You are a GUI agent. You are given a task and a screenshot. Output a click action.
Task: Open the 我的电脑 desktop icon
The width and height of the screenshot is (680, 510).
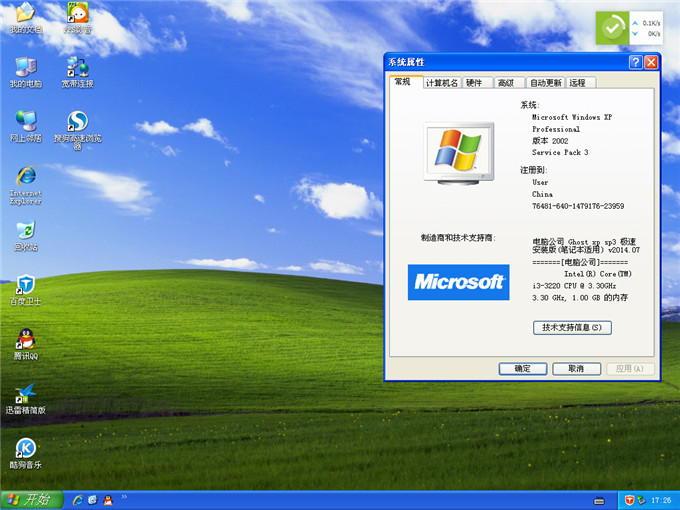click(25, 68)
